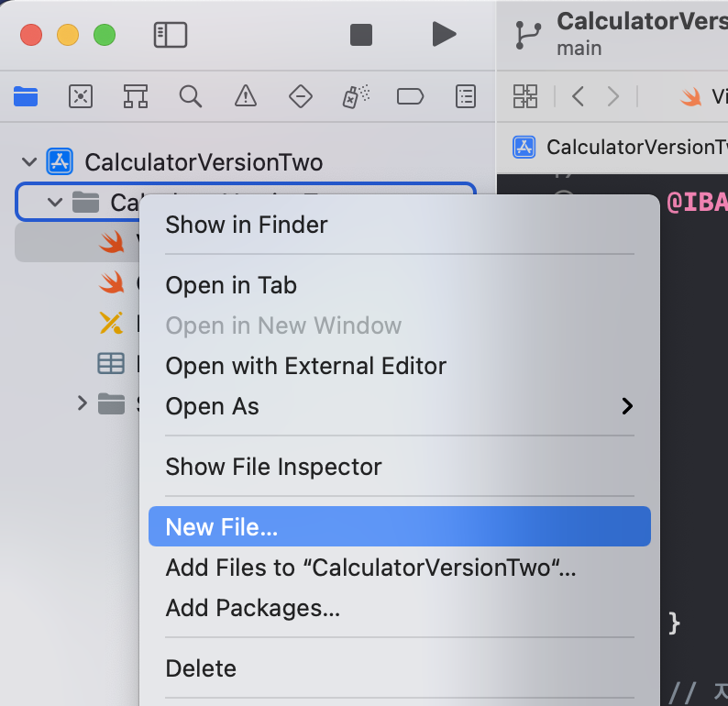Click the green zoom window button
The image size is (728, 706).
(105, 35)
